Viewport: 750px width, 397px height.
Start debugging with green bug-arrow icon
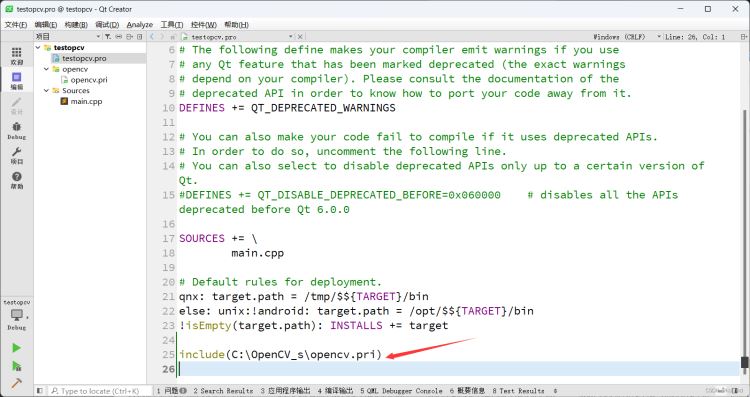click(16, 366)
